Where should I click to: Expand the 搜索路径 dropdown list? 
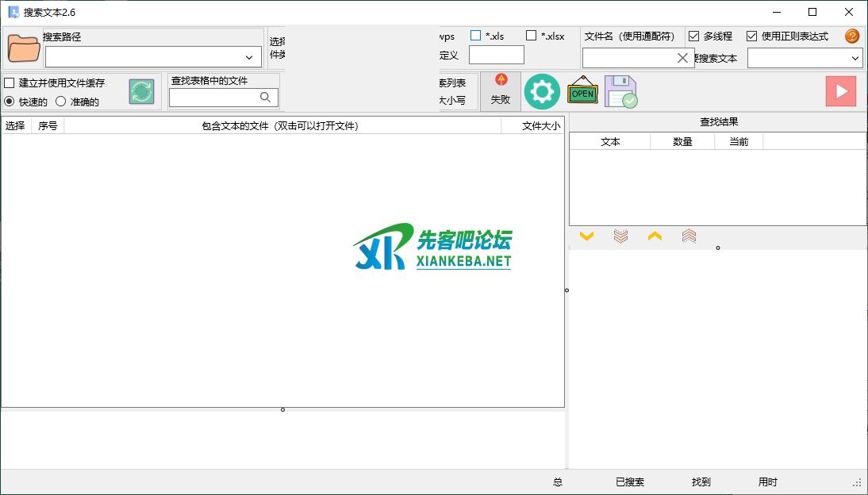point(249,58)
